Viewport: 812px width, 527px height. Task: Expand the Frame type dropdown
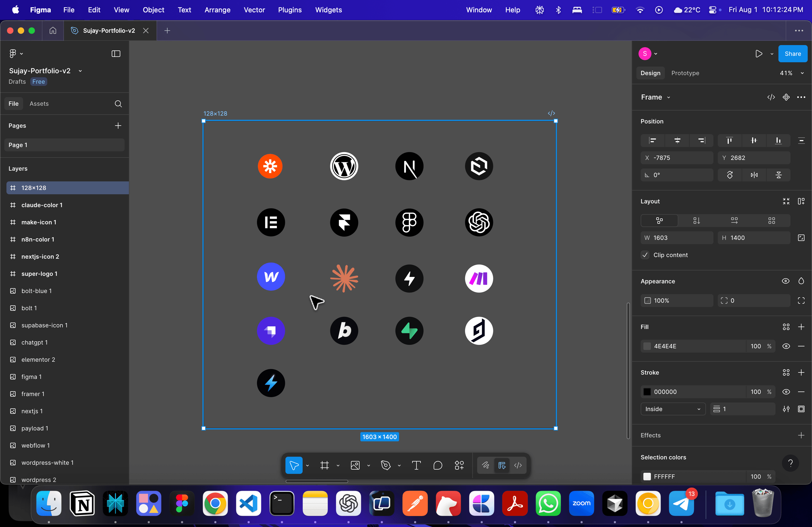pos(655,97)
